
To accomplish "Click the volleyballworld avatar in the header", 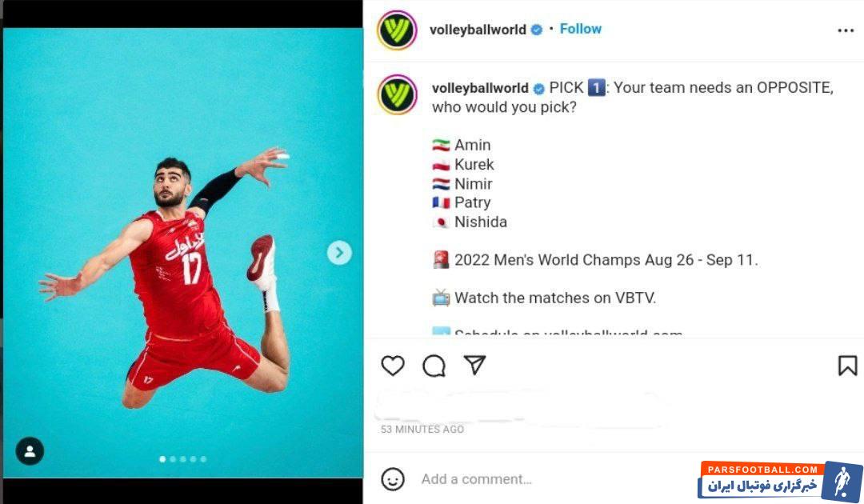I will point(397,30).
